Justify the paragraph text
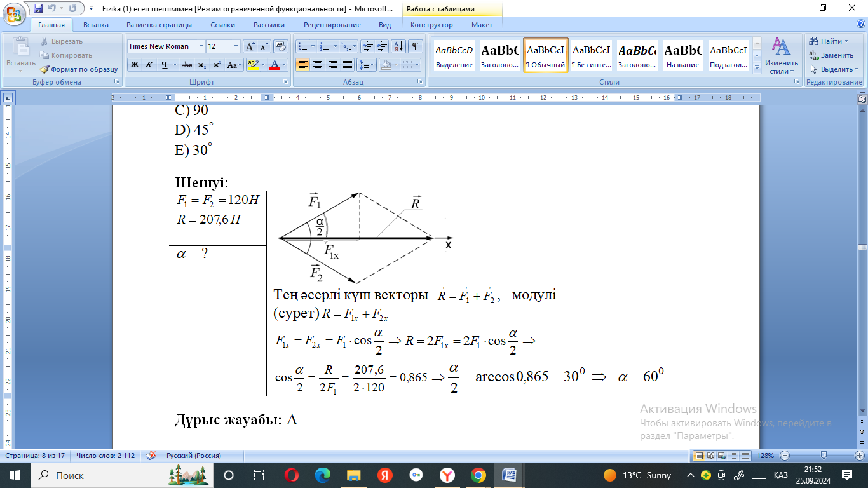 tap(348, 65)
